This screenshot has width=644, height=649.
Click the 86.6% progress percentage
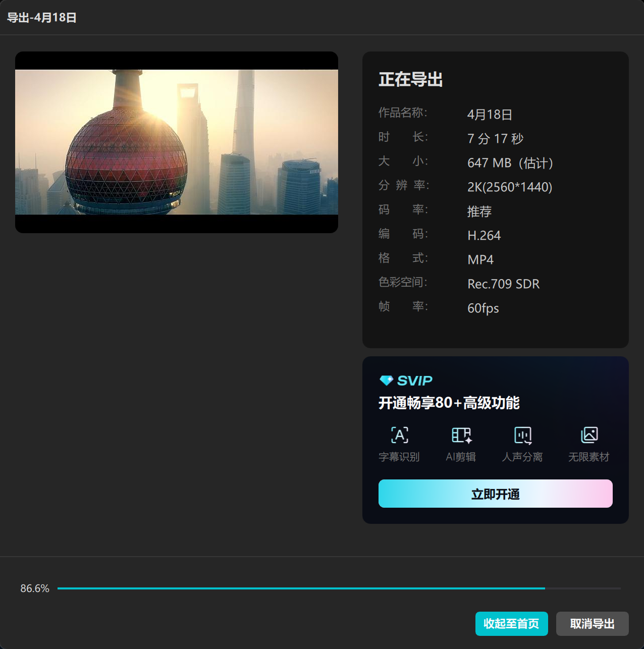tap(35, 588)
